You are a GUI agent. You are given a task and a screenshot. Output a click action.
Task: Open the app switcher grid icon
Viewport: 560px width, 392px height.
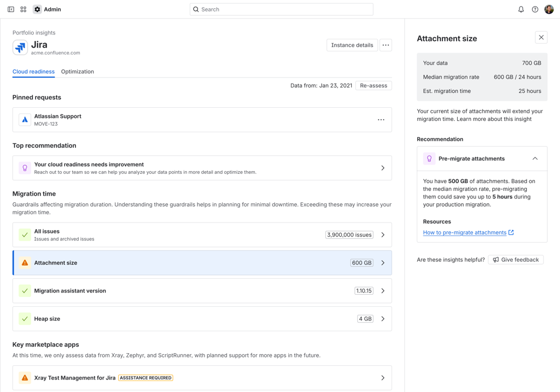(x=22, y=9)
